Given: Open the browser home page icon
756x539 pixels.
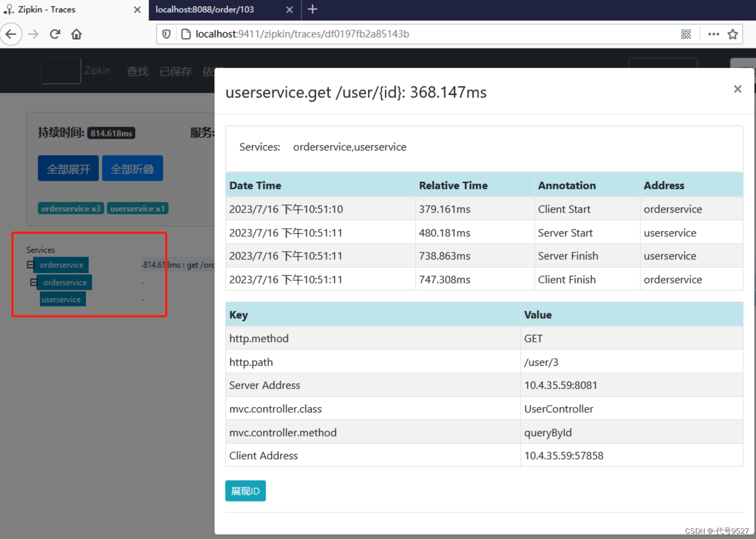Looking at the screenshot, I should click(x=76, y=34).
